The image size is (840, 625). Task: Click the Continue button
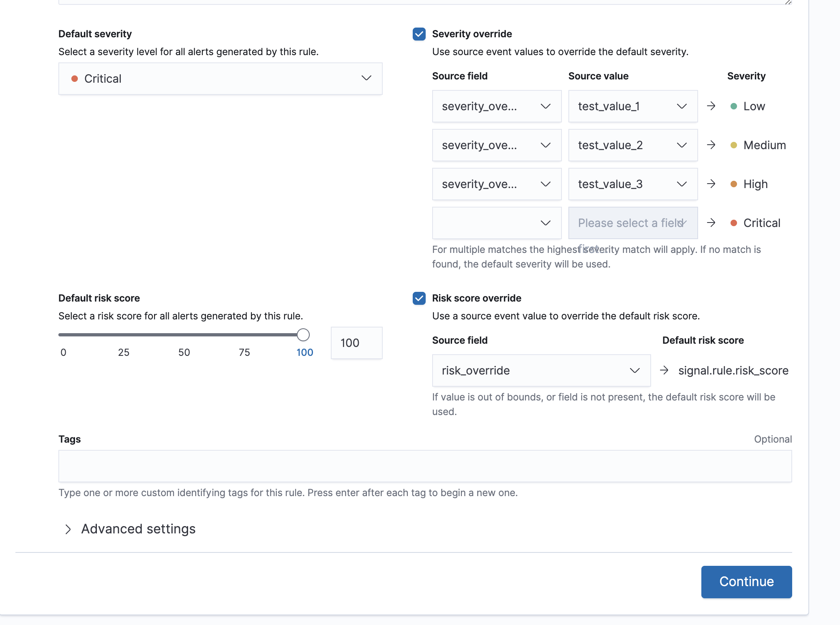746,582
